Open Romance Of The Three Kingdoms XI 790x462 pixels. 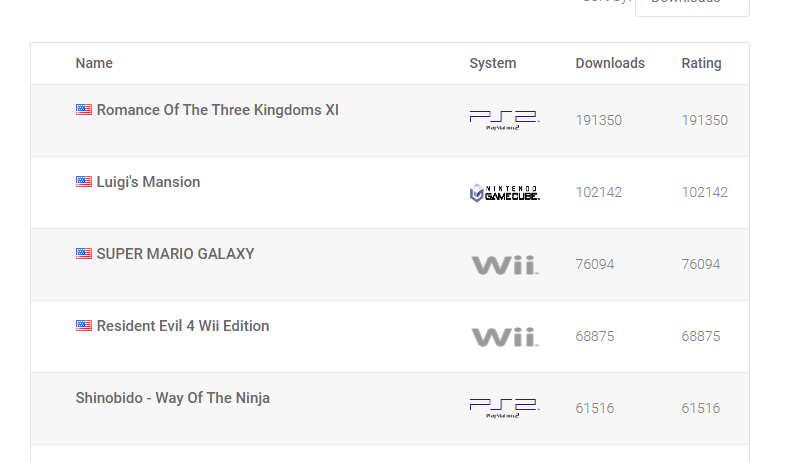click(x=217, y=110)
